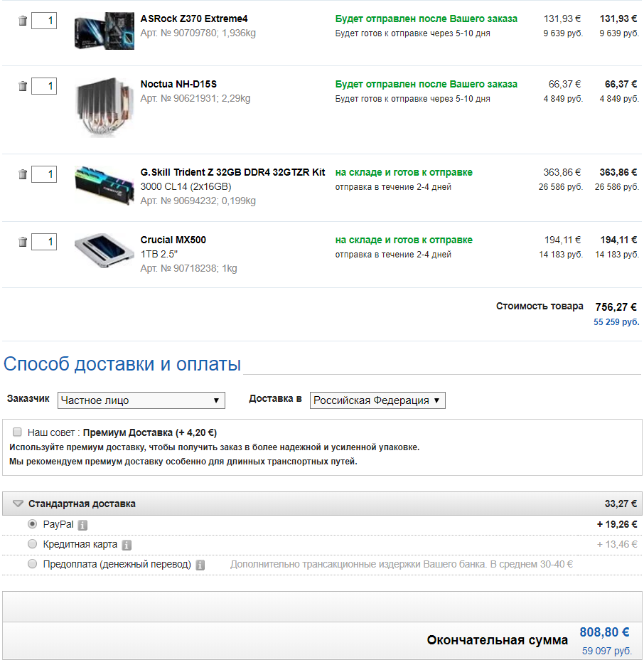Image resolution: width=644 pixels, height=660 pixels.
Task: Open Заказчик dropdown showing Частное лицо
Action: click(141, 400)
